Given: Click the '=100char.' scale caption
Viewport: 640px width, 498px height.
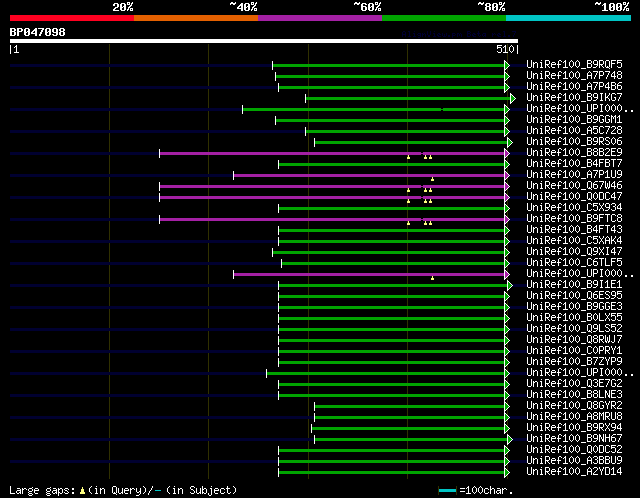Looking at the screenshot, I should pyautogui.click(x=486, y=490).
